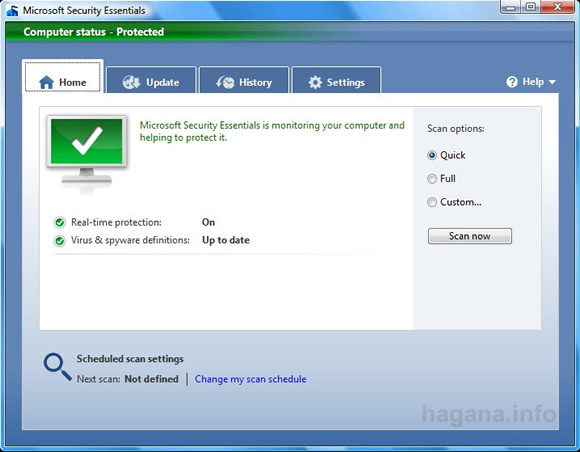Click the 'Real-time protection:' label

click(116, 222)
